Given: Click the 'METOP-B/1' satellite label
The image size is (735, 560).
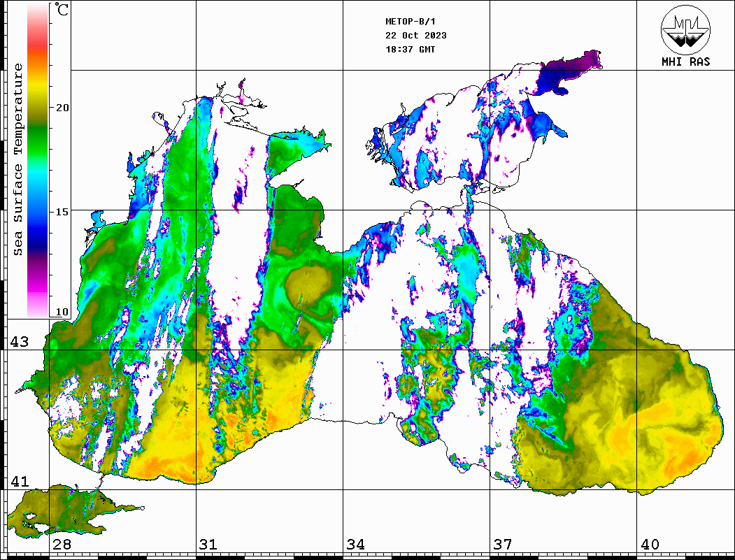Looking at the screenshot, I should 411,22.
